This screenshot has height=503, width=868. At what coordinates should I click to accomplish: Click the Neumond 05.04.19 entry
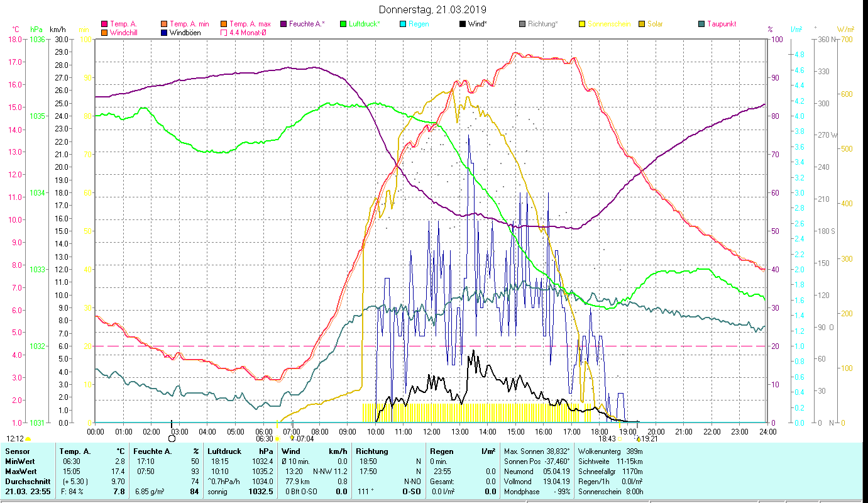(x=537, y=471)
